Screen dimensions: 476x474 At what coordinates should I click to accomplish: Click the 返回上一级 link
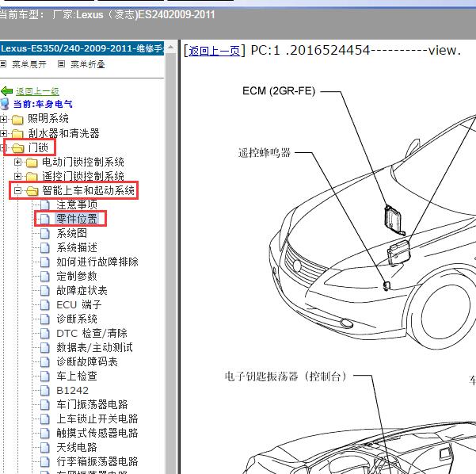click(38, 91)
